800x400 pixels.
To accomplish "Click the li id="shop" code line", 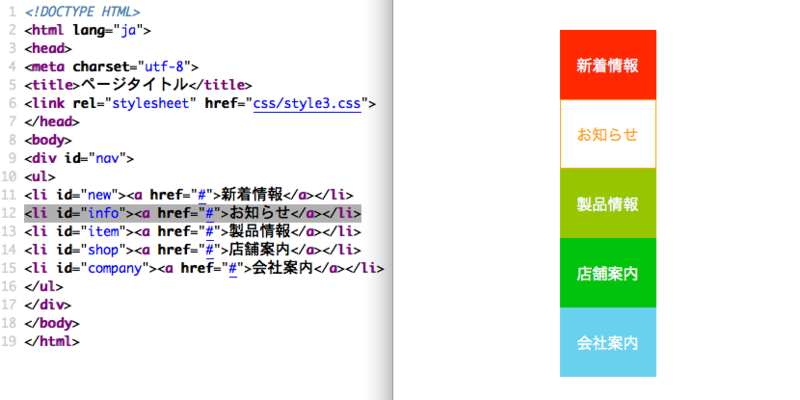I will (x=193, y=250).
